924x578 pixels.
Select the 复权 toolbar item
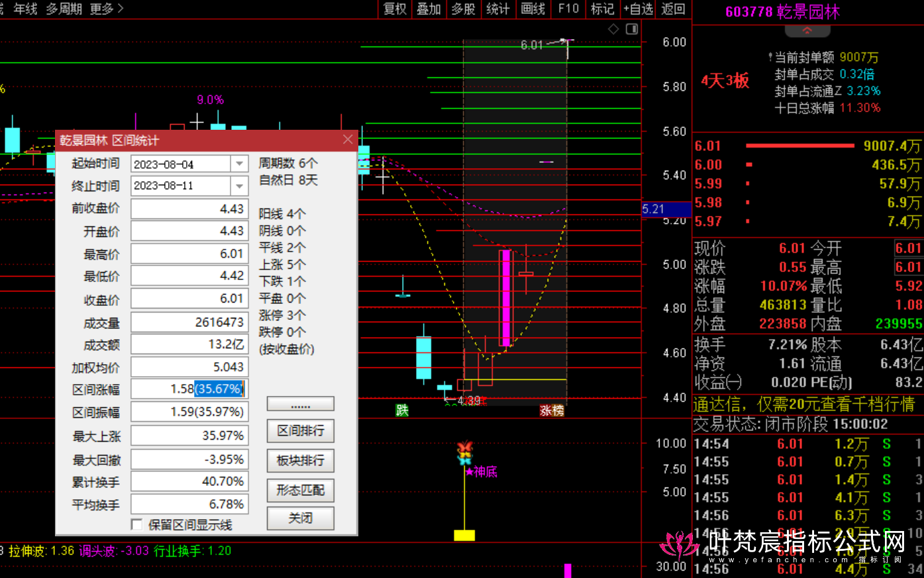395,9
